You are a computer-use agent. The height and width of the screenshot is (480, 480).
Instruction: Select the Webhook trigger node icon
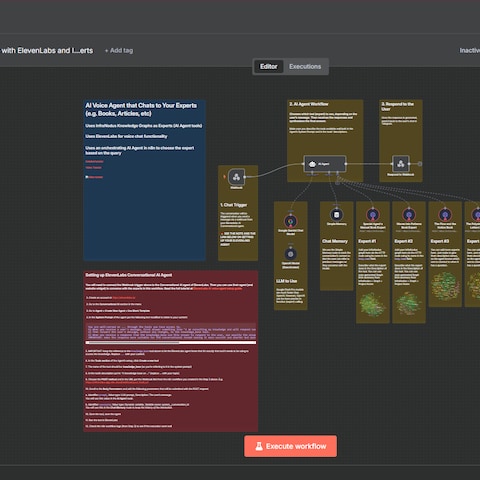pyautogui.click(x=236, y=177)
